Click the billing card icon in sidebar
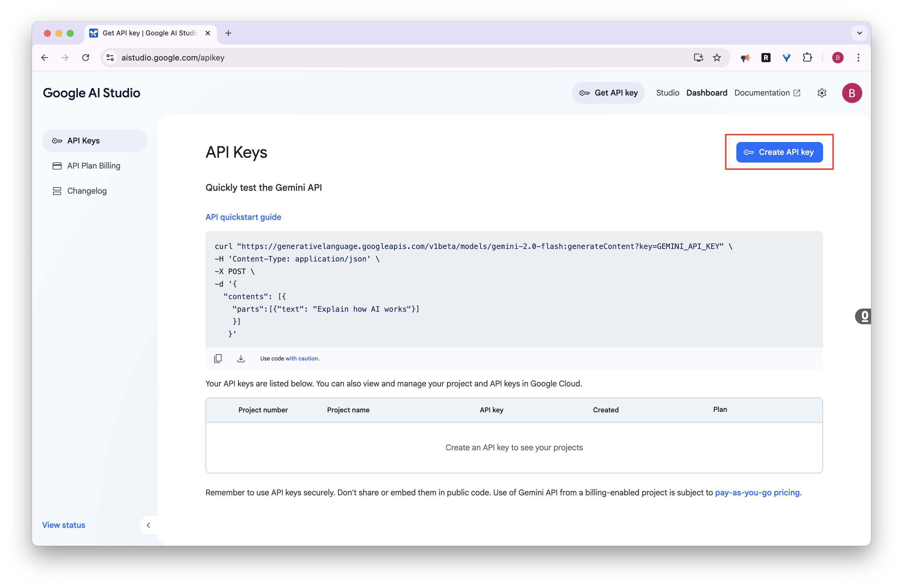903x588 pixels. (57, 166)
